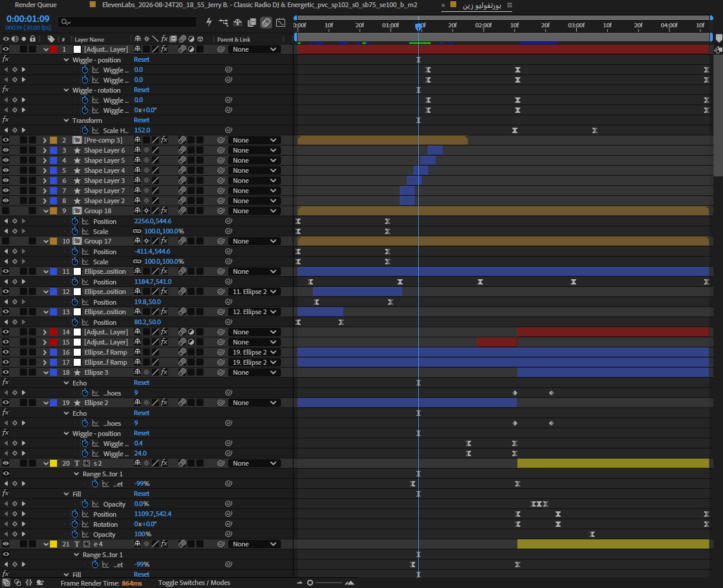Viewport: 723px width, 588px height.
Task: Click constrain proportions link on Group 18 Scale
Action: point(137,231)
